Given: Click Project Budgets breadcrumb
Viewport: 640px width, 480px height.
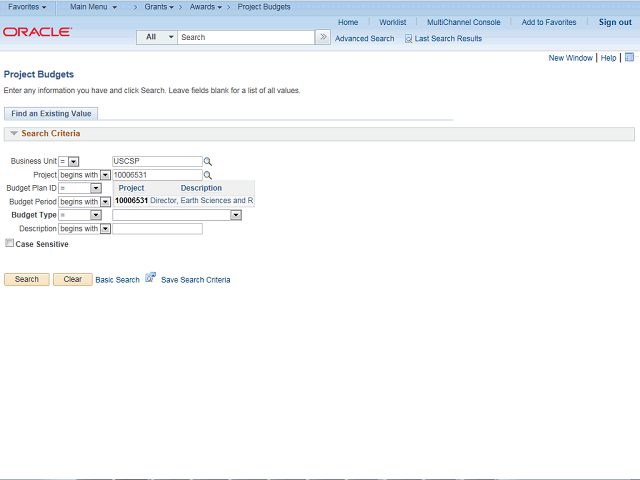Looking at the screenshot, I should click(264, 7).
